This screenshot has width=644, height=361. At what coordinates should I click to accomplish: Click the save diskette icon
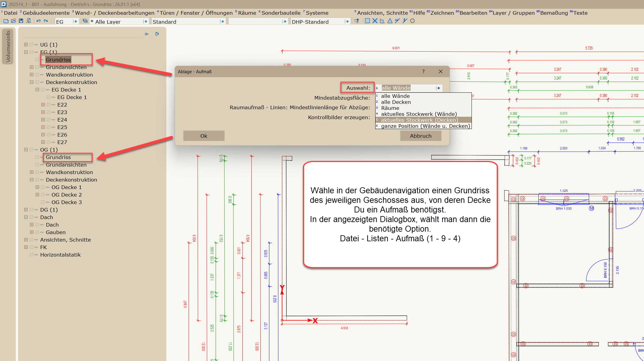click(x=21, y=21)
